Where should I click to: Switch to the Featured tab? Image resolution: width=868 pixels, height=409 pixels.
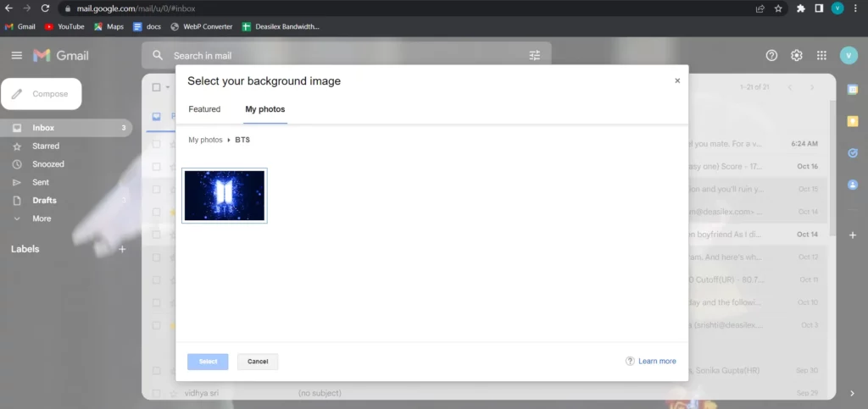tap(204, 109)
